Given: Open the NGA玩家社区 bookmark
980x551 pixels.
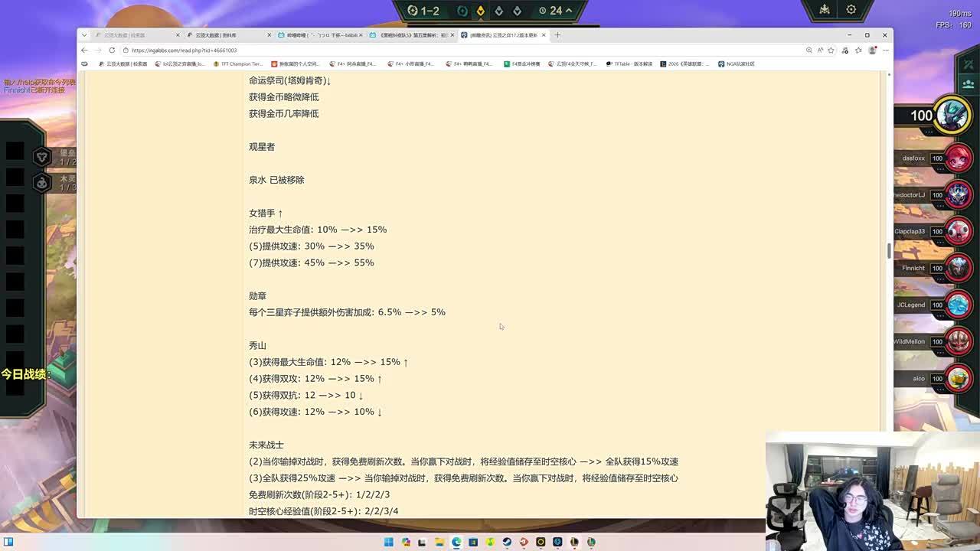Looking at the screenshot, I should pyautogui.click(x=737, y=64).
